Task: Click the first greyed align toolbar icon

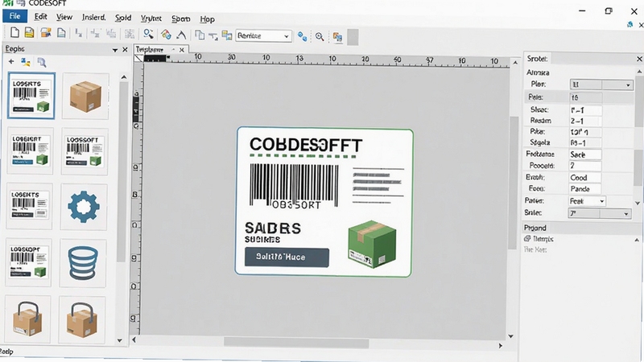Action: pyautogui.click(x=78, y=33)
